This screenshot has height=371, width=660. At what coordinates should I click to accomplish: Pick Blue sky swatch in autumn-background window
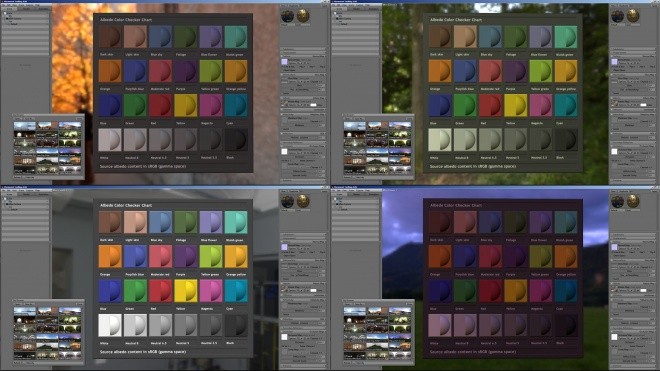tap(160, 37)
